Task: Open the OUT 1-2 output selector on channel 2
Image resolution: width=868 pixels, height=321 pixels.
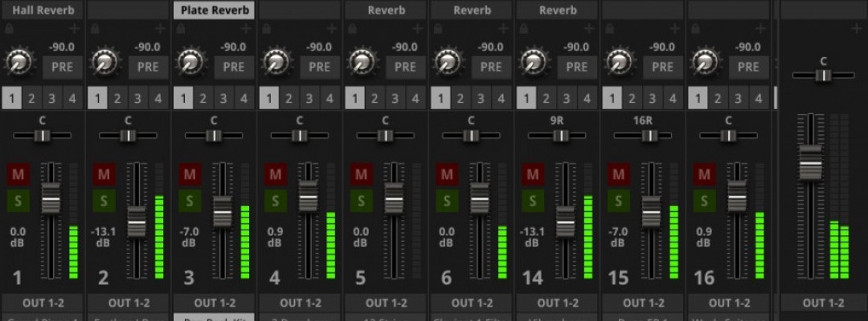Action: [129, 303]
